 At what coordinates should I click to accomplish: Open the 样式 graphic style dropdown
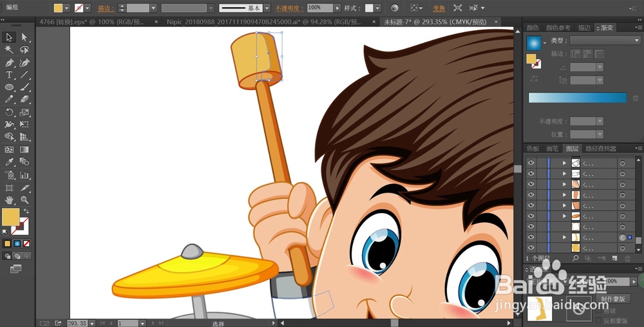377,8
